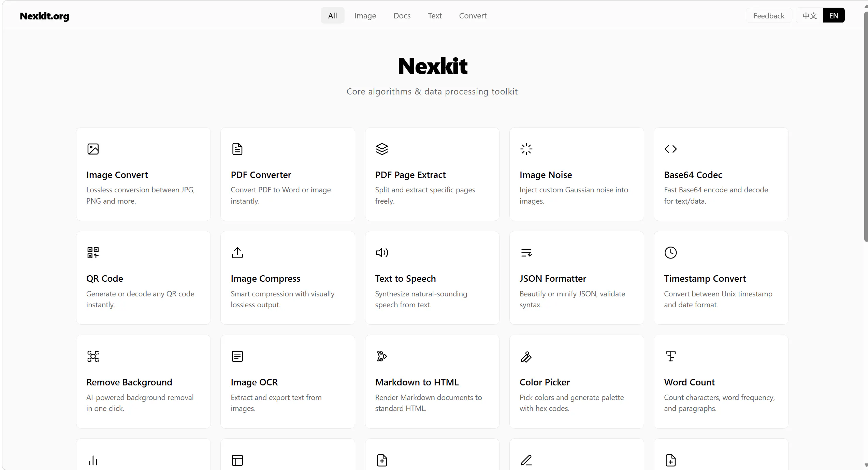868x470 pixels.
Task: Click the PDF Page Extract layers icon
Action: coord(382,149)
